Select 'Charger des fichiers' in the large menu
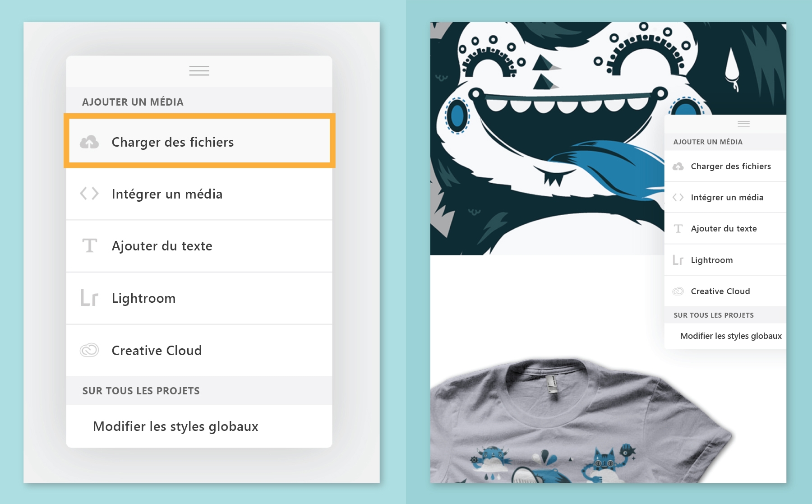 (199, 141)
